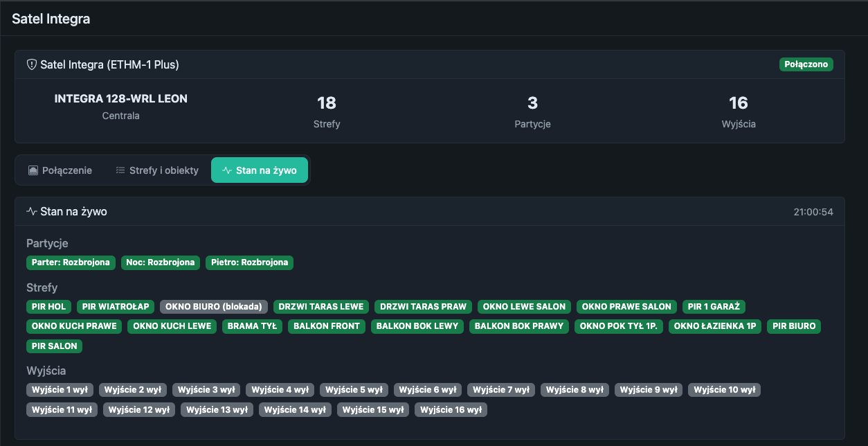Select the BRAMA TYŁ zone badge
Viewport: 868px width, 446px height.
[x=252, y=325]
